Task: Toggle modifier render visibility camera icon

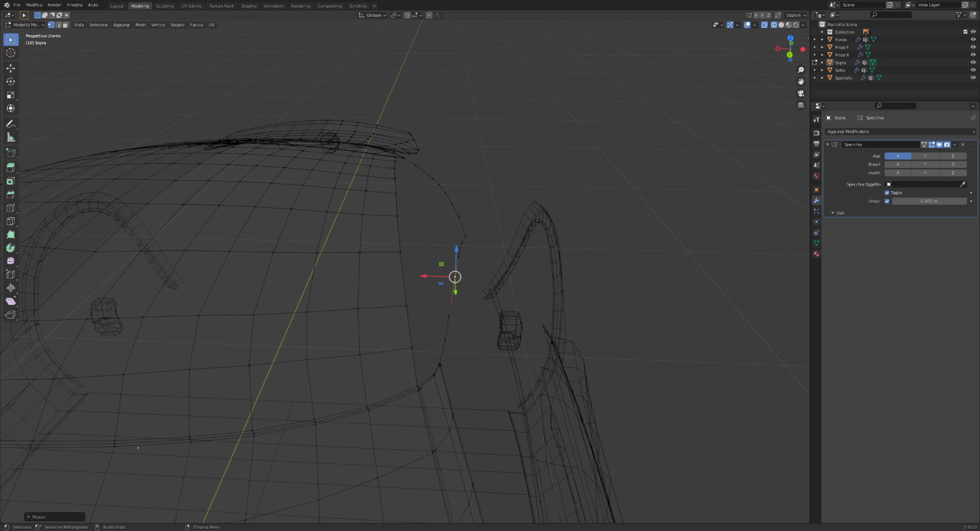Action: pos(947,144)
